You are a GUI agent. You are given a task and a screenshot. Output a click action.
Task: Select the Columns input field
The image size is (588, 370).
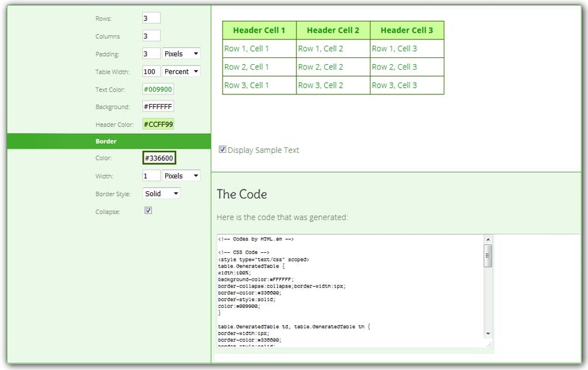pyautogui.click(x=153, y=36)
